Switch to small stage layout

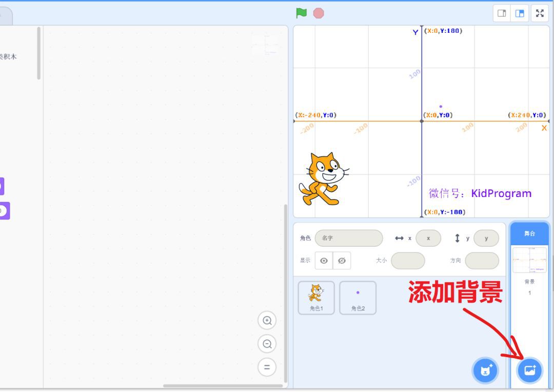click(502, 13)
